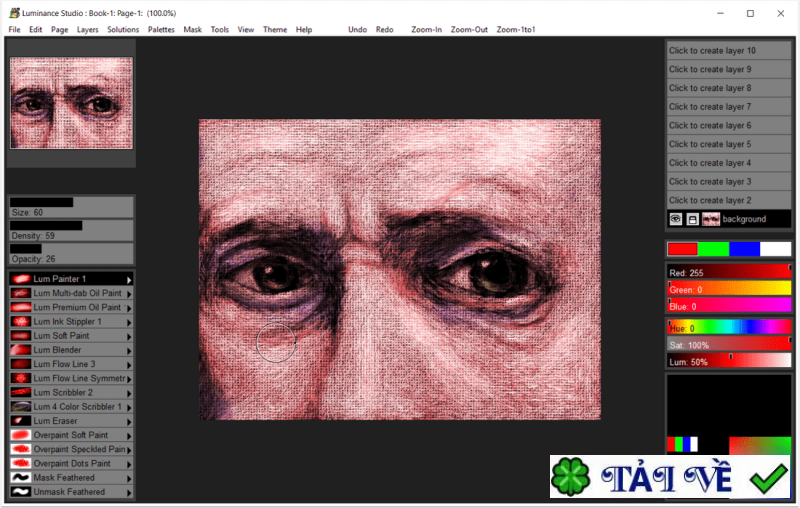The height and width of the screenshot is (508, 800).
Task: Toggle the background layer lock icon
Action: (693, 219)
